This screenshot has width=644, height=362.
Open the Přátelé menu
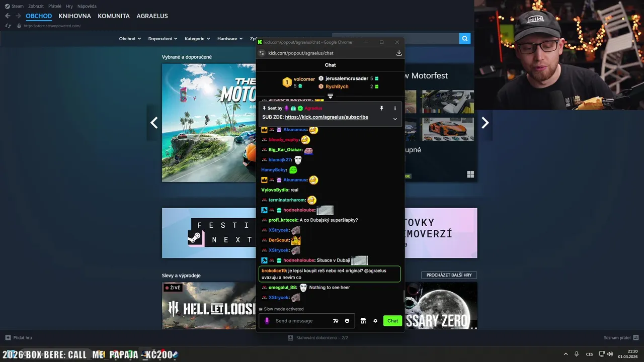click(55, 6)
